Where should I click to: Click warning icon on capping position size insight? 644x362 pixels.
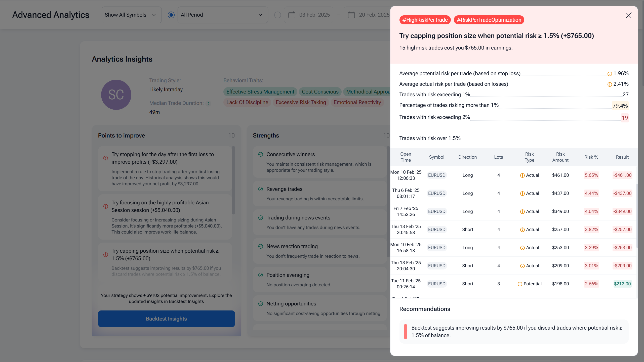[x=106, y=255]
